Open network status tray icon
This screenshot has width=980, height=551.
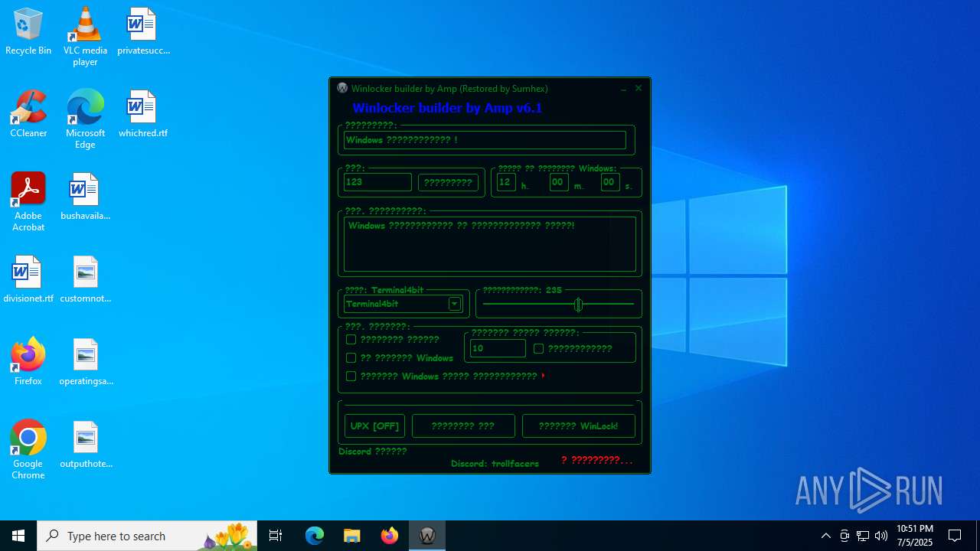point(863,536)
